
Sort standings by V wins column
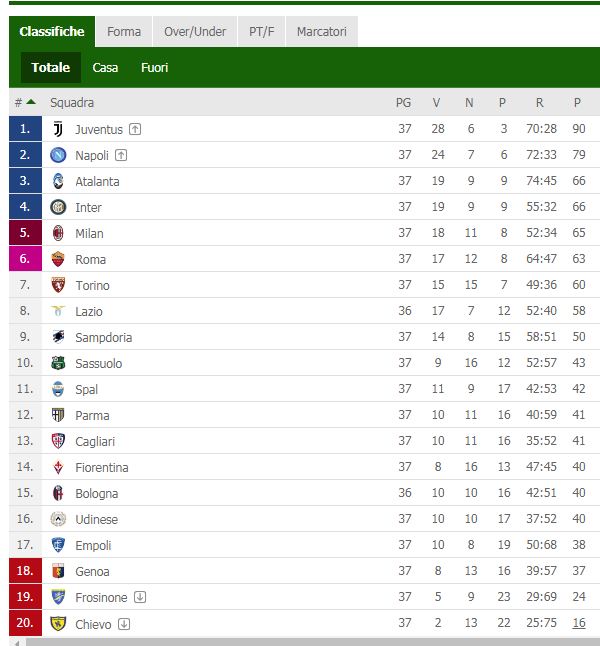(436, 102)
